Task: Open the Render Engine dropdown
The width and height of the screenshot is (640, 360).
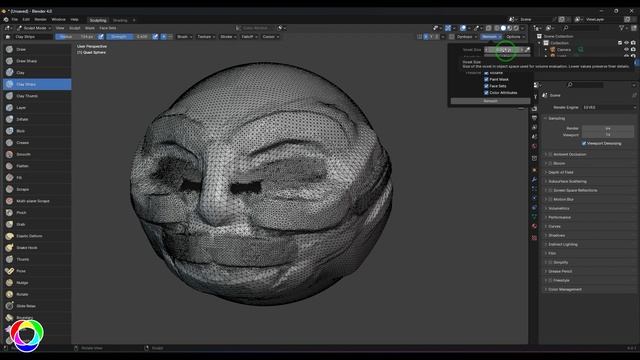Action: click(x=608, y=107)
